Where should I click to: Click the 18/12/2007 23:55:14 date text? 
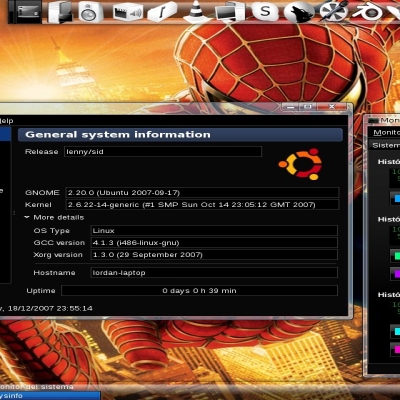click(50, 308)
